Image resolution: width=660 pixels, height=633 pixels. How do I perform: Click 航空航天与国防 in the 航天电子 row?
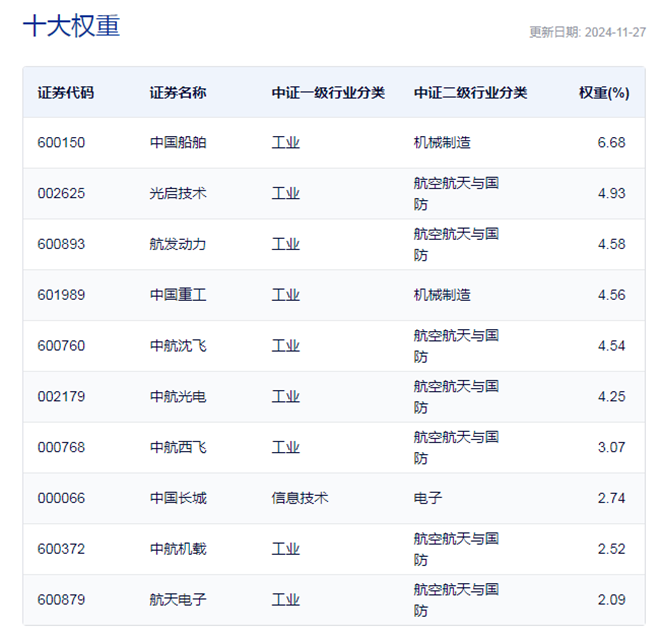(x=456, y=600)
